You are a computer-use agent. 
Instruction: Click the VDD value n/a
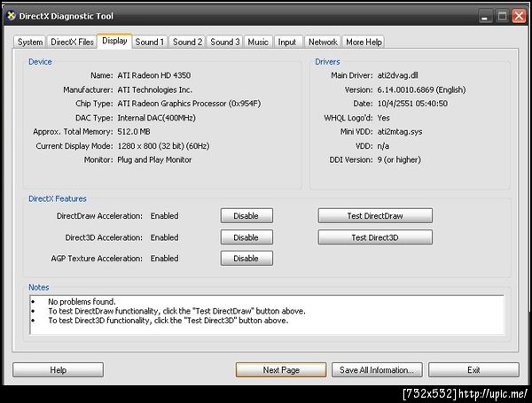pyautogui.click(x=383, y=146)
